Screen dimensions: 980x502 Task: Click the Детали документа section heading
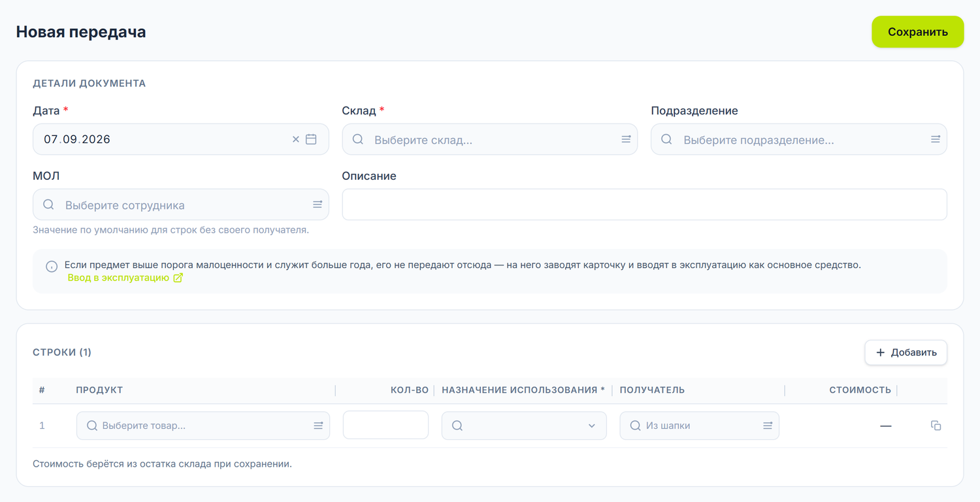point(90,84)
